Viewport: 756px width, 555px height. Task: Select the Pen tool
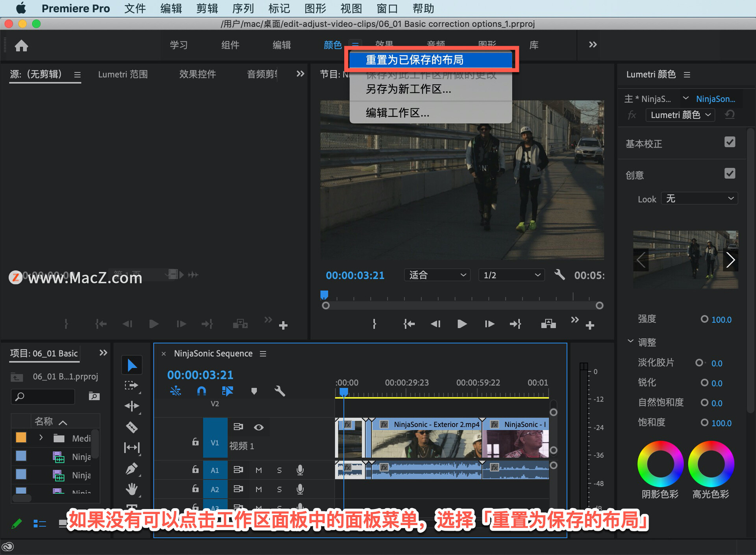[x=132, y=468]
